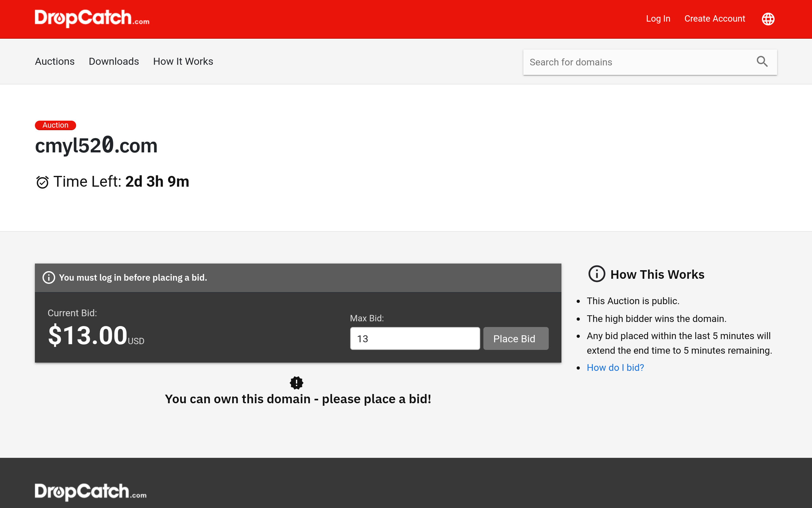Image resolution: width=812 pixels, height=508 pixels.
Task: Click the search magnifier icon
Action: pyautogui.click(x=762, y=62)
